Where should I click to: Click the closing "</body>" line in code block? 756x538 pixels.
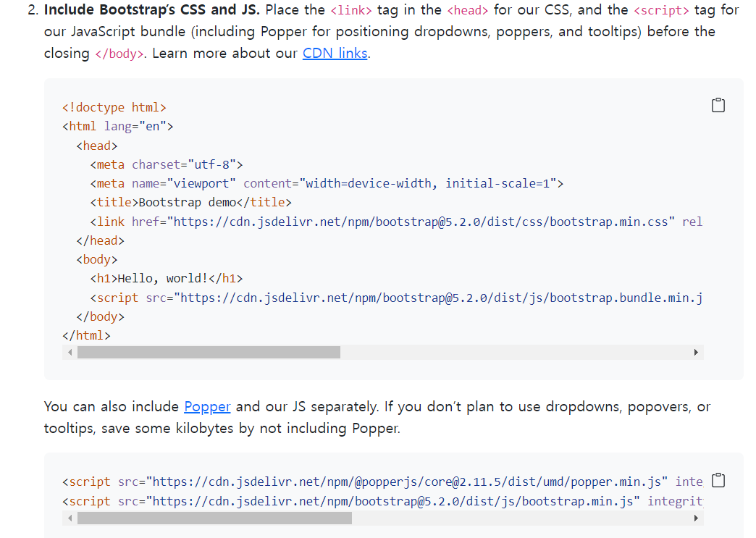tap(100, 316)
